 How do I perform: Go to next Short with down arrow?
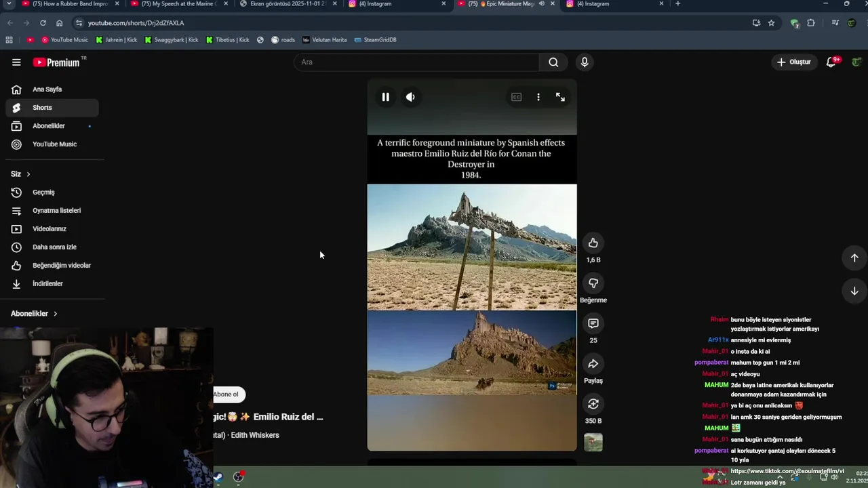[x=854, y=291]
